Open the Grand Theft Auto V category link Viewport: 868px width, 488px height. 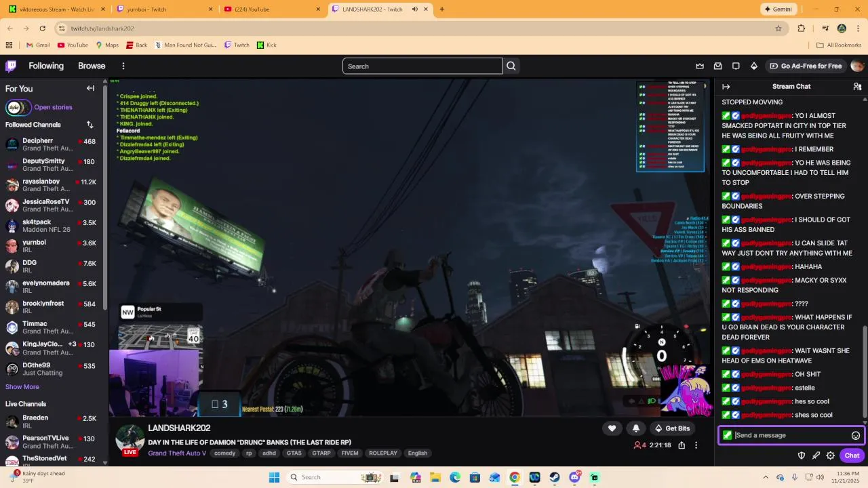pos(178,453)
